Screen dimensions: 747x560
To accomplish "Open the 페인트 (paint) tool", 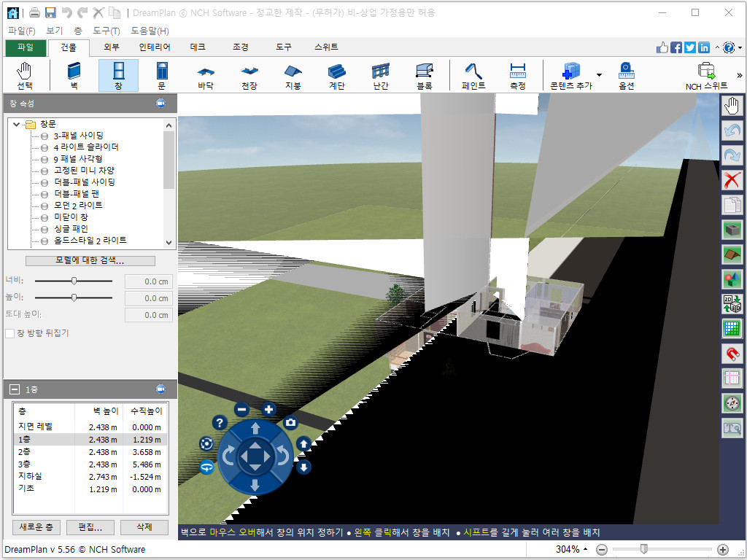I will coord(473,76).
